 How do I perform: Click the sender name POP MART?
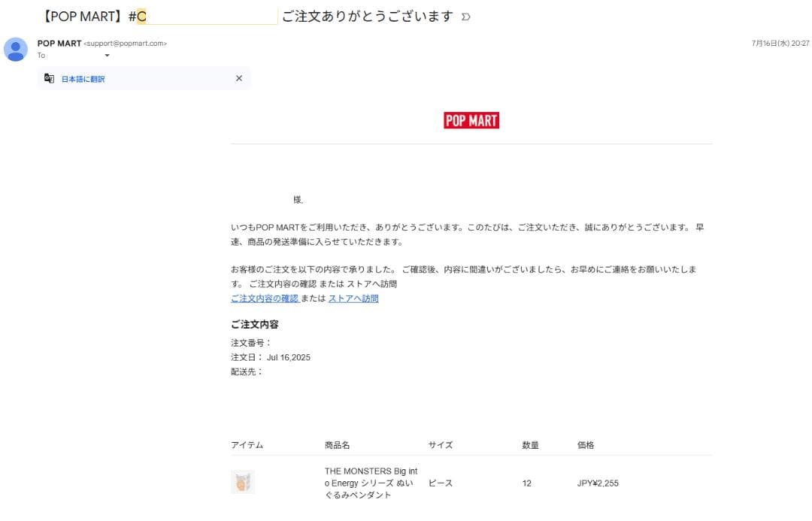59,44
